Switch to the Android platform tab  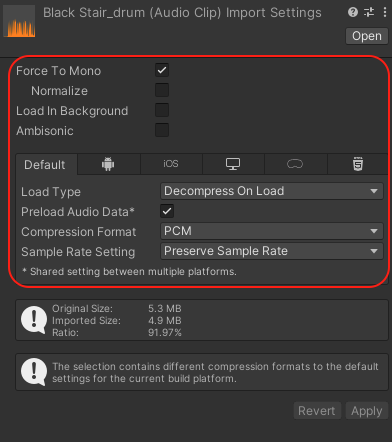click(x=108, y=164)
